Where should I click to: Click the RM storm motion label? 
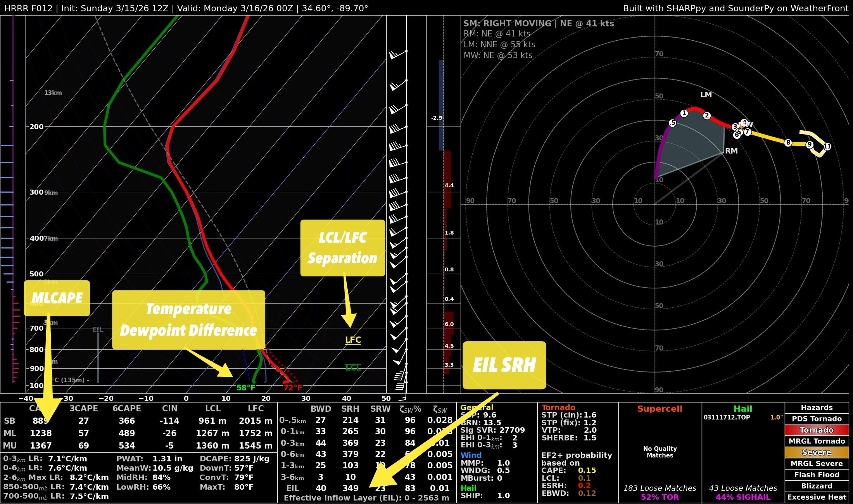[731, 151]
